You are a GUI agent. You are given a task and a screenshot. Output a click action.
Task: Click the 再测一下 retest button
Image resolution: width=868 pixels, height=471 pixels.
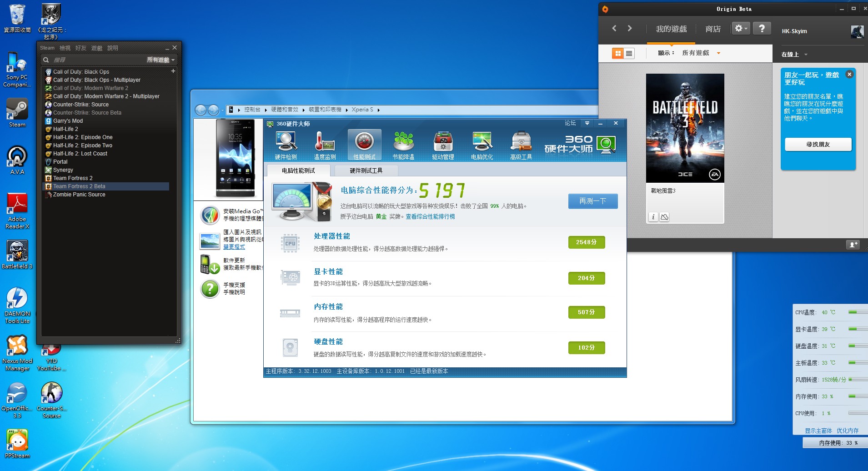pos(592,201)
